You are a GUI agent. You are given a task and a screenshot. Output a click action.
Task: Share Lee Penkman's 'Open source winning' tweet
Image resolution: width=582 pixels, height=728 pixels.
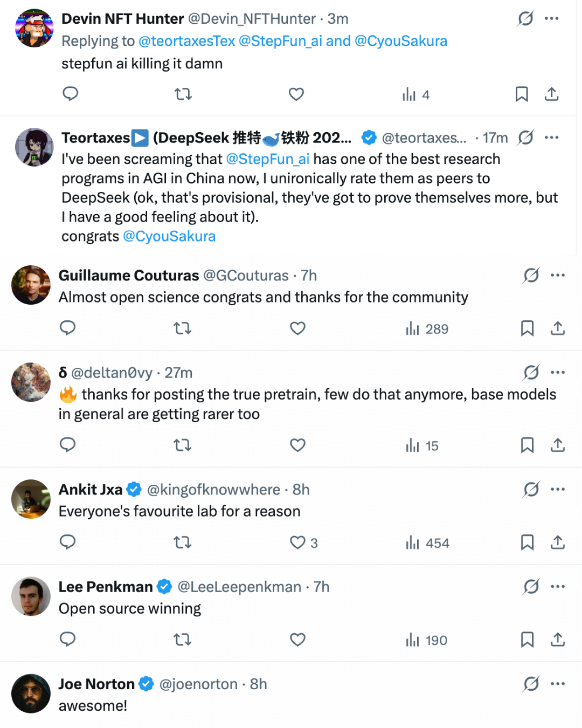558,640
